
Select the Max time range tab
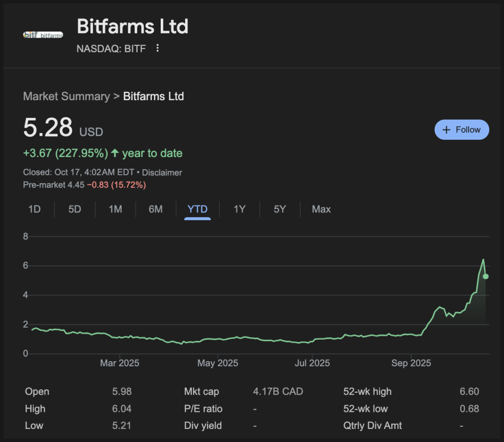(321, 209)
